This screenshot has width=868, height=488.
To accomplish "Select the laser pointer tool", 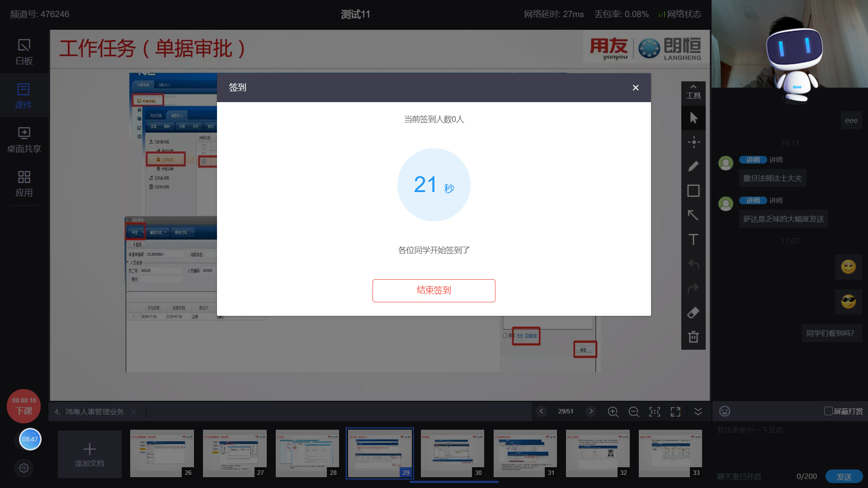I will click(x=693, y=142).
